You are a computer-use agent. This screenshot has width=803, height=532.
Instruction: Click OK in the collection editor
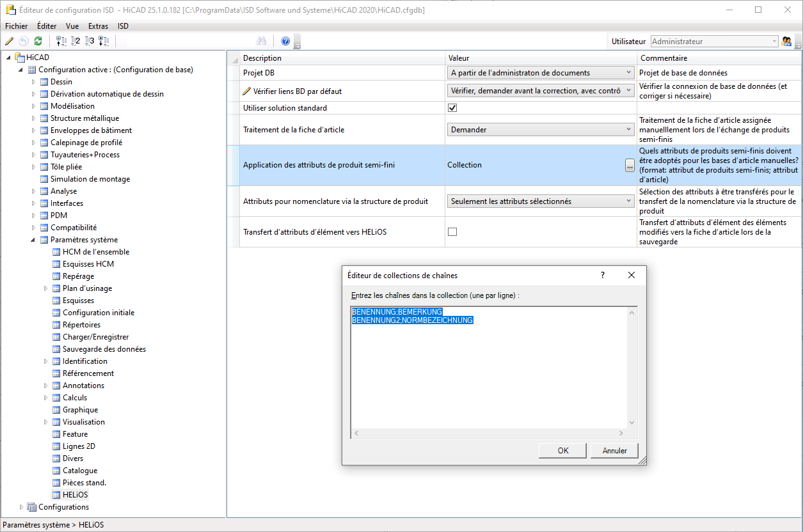563,450
